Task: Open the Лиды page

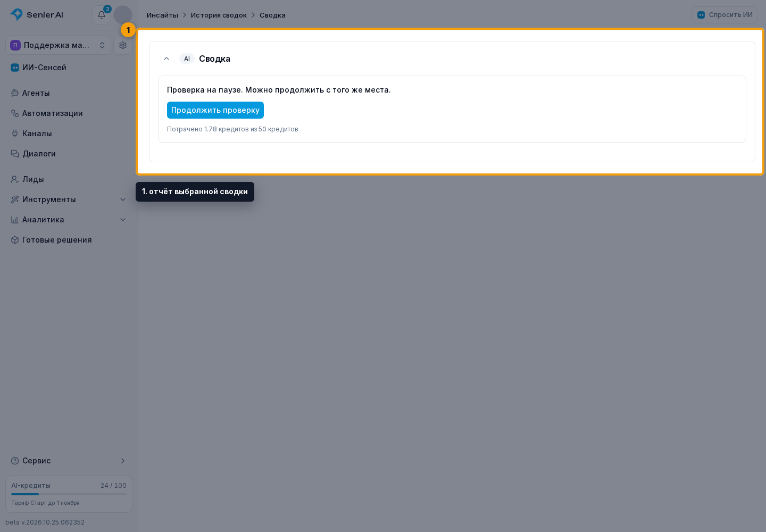Action: click(x=69, y=179)
